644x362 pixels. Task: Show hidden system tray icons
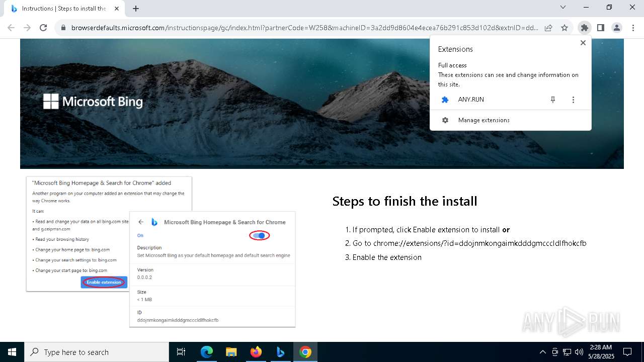pyautogui.click(x=542, y=352)
